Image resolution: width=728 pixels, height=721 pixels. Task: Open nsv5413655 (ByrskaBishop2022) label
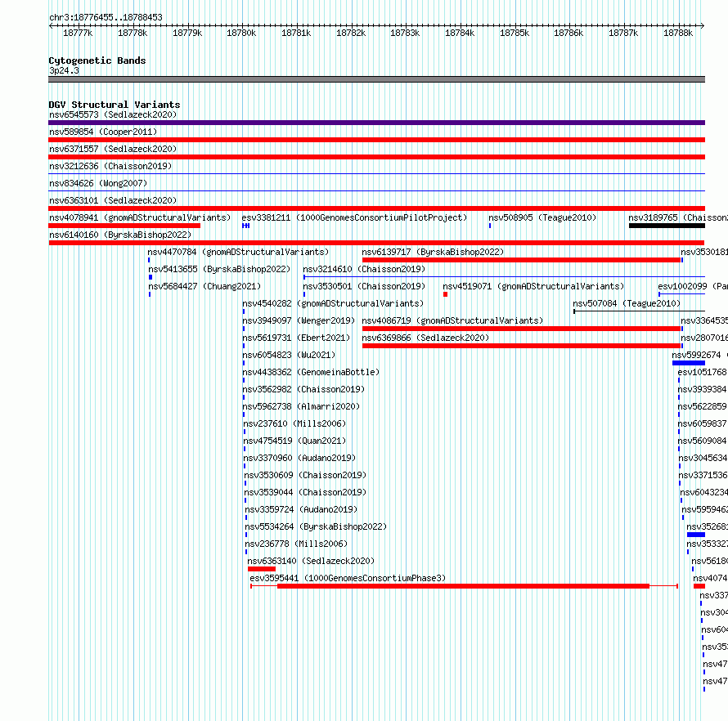219,269
